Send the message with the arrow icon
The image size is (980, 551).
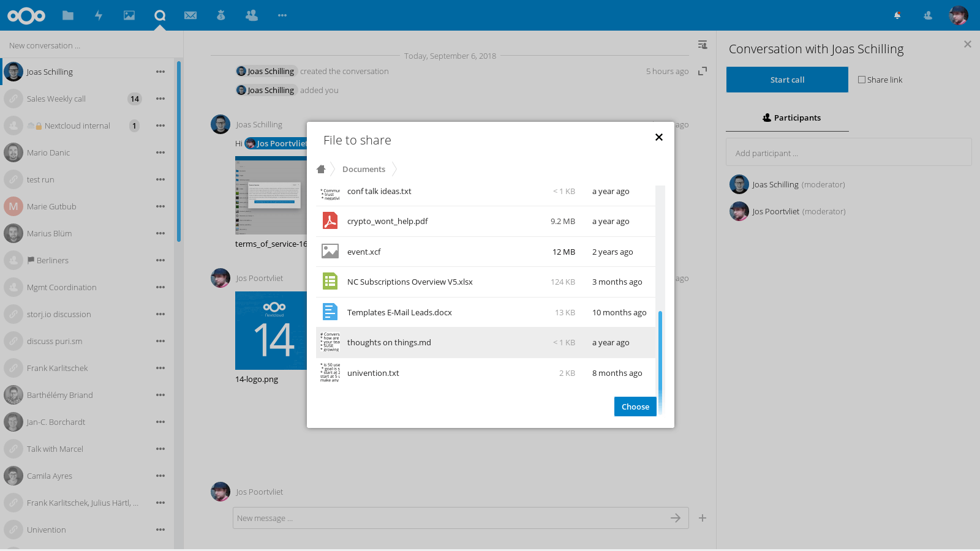[x=676, y=517]
